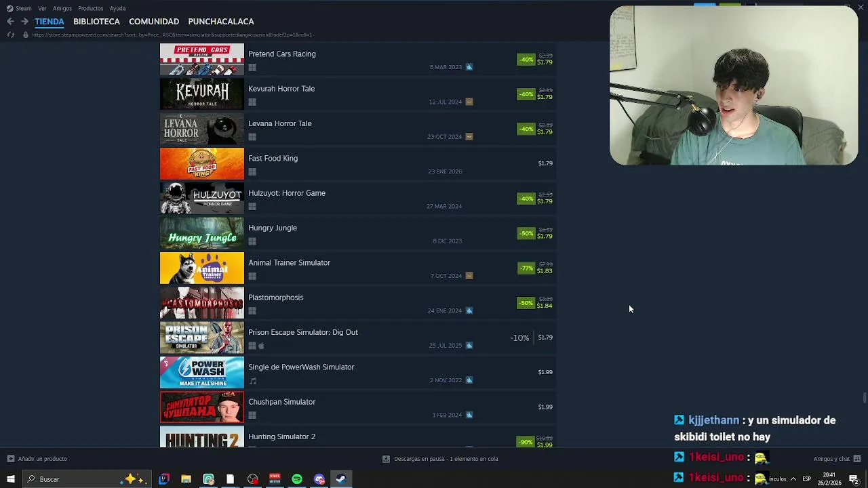Go back with the left arrow
Image resolution: width=868 pixels, height=488 pixels.
pyautogui.click(x=10, y=22)
